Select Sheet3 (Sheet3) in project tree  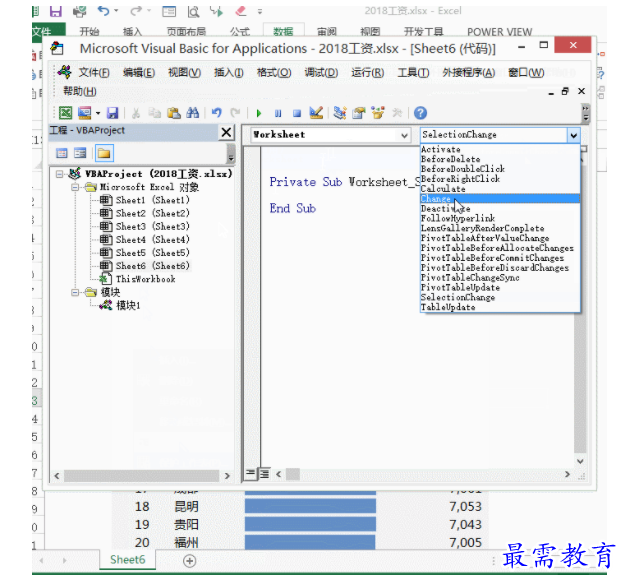152,226
